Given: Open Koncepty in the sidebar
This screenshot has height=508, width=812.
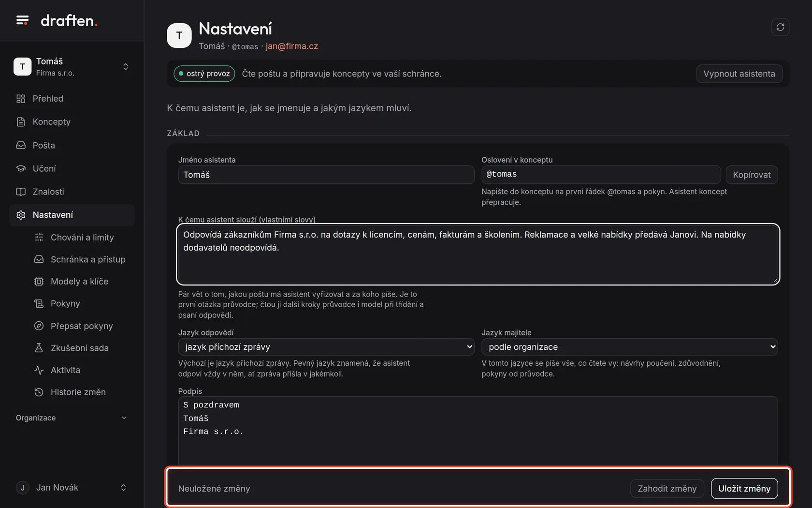Looking at the screenshot, I should (x=72, y=122).
